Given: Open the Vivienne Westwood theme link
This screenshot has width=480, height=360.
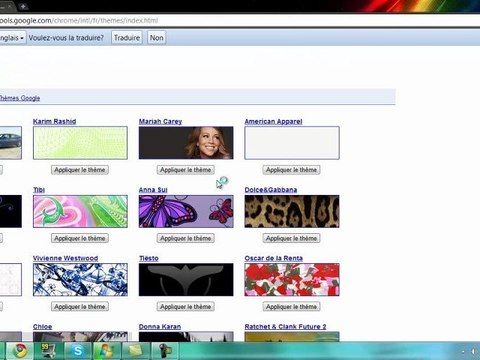Looking at the screenshot, I should [65, 258].
